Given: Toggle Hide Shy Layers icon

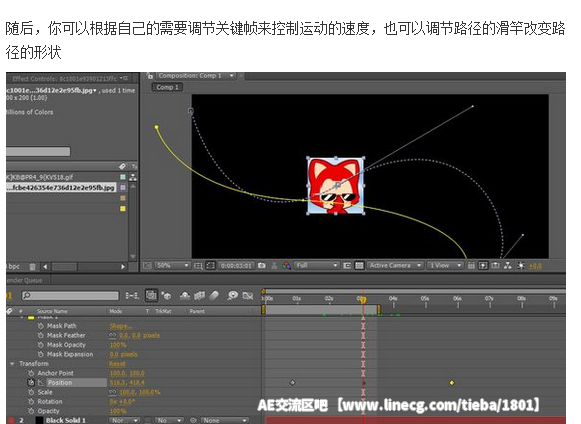Looking at the screenshot, I should [x=185, y=295].
